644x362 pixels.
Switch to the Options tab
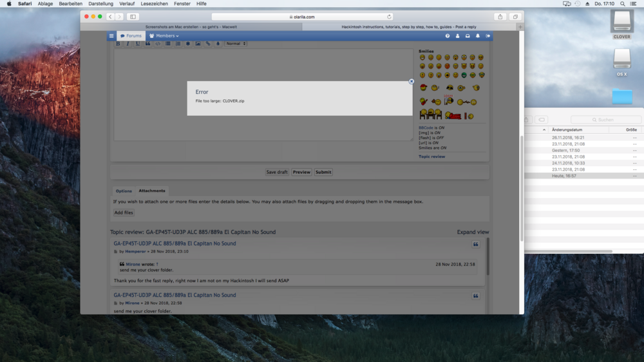point(124,191)
